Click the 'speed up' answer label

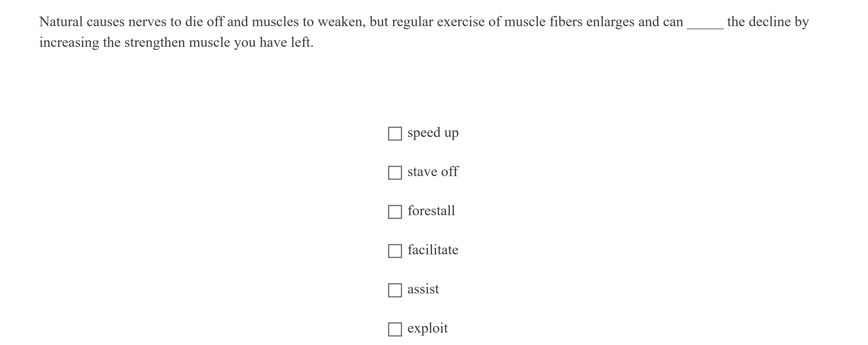coord(433,133)
